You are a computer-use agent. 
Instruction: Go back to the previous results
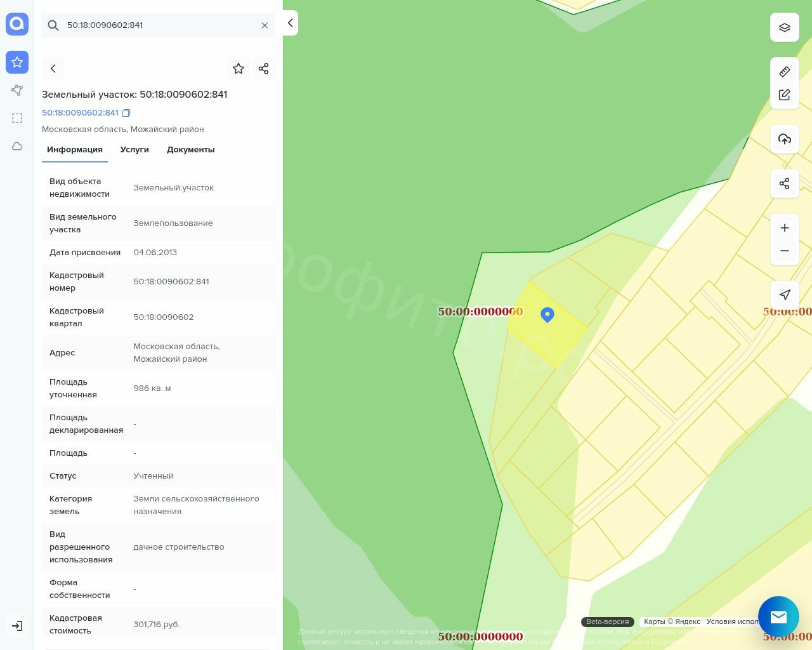coord(53,69)
